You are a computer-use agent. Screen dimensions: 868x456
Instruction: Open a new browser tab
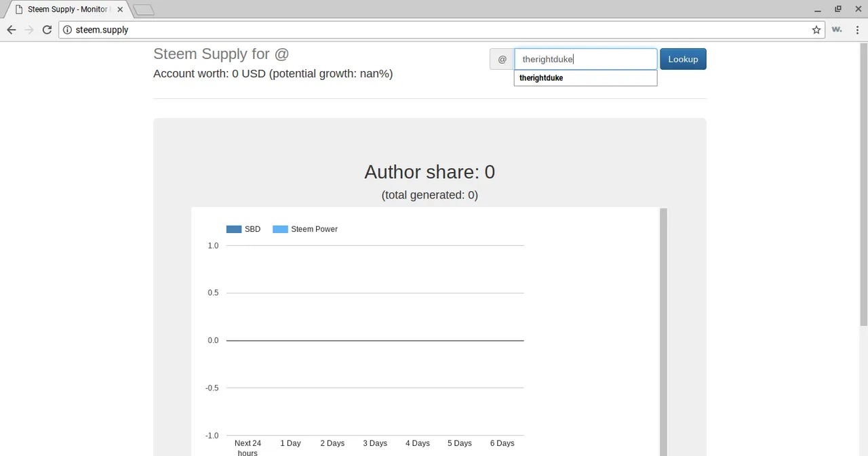click(x=143, y=9)
